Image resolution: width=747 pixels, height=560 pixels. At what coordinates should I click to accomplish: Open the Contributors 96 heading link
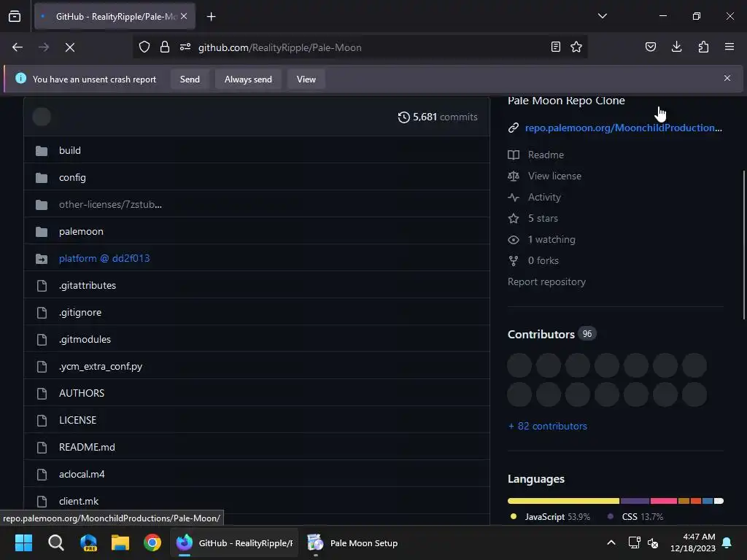click(551, 334)
